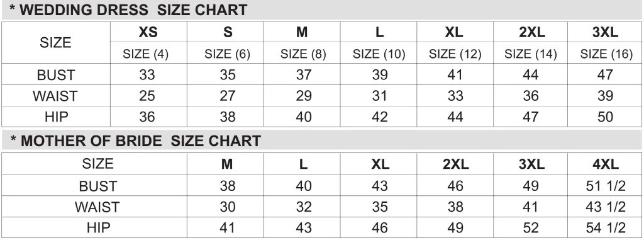Select the bust value 33
Screen dimensions: 644x240
point(147,74)
